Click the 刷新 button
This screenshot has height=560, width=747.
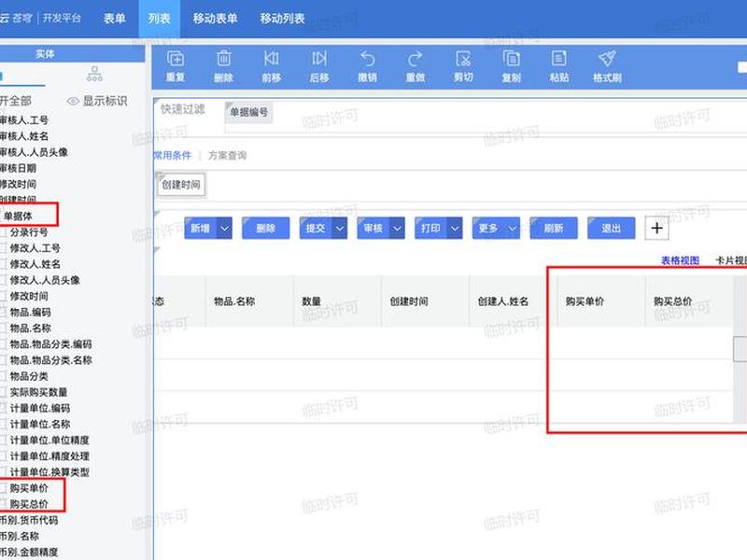(x=554, y=229)
